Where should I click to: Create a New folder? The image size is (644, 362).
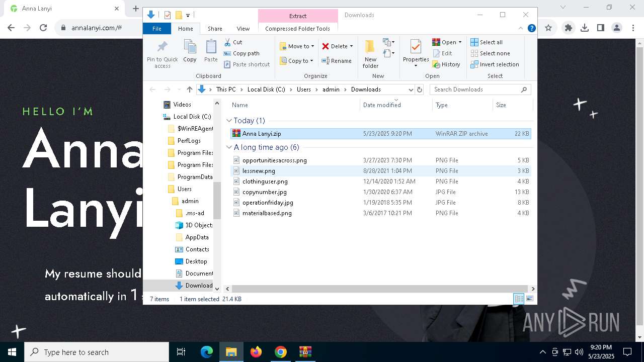370,54
